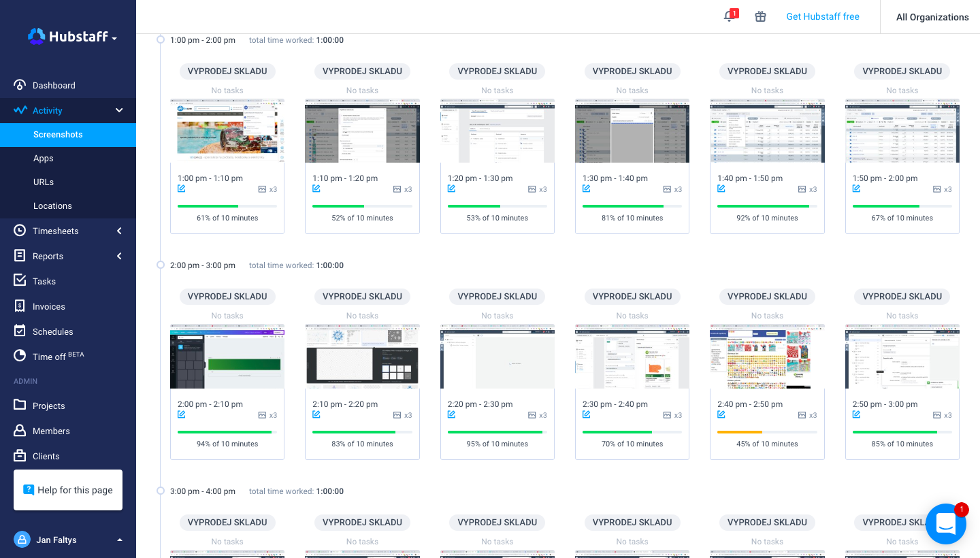Screen dimensions: 980x558
Task: Open the Hubstaff logo dropdown arrow
Action: [114, 39]
